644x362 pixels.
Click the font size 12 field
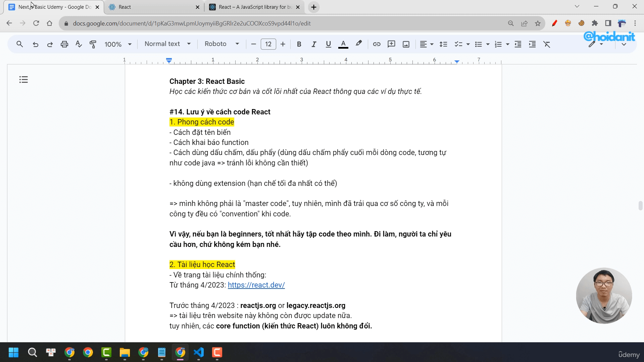tap(268, 44)
